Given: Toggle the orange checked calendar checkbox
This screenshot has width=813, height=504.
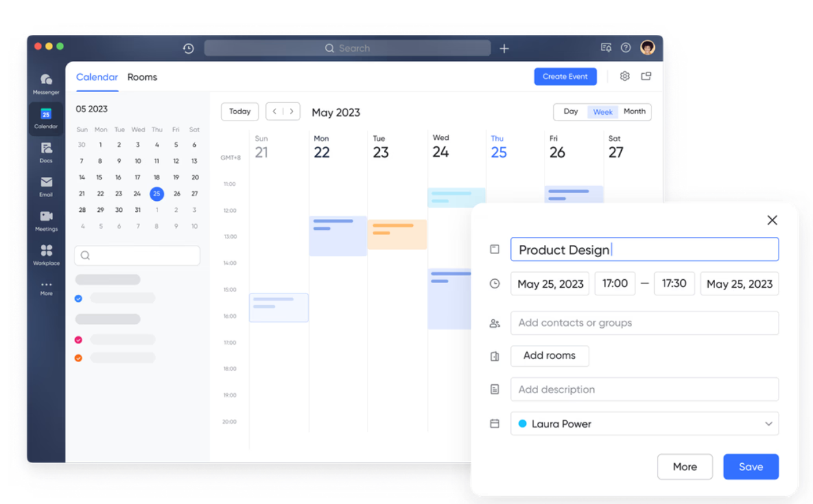Looking at the screenshot, I should pyautogui.click(x=78, y=358).
